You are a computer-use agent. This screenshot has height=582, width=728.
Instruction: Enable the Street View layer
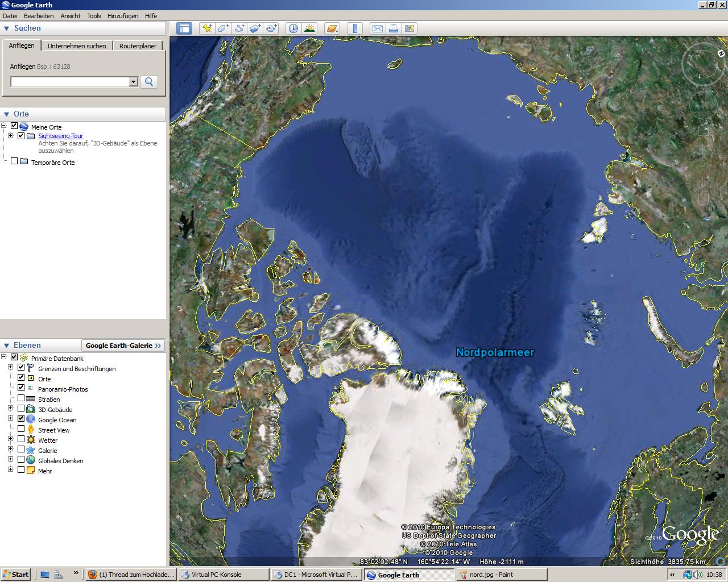(x=21, y=429)
